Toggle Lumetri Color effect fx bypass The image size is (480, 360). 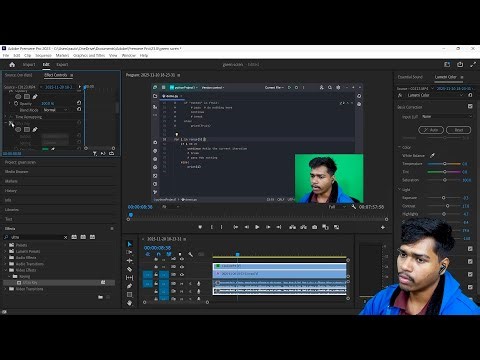coord(400,95)
